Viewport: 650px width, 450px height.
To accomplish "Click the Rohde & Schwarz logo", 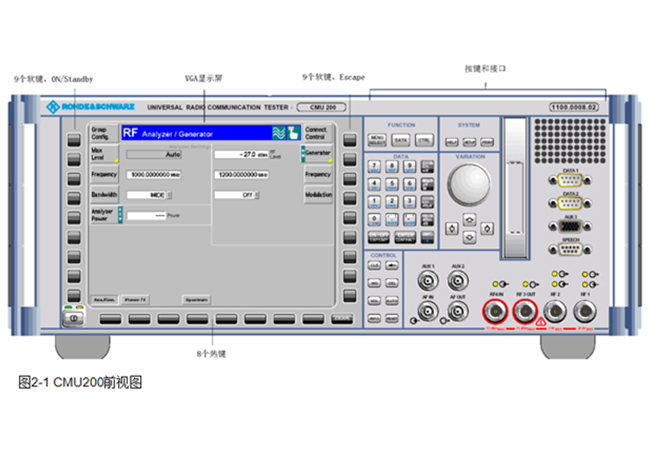I will coord(90,107).
